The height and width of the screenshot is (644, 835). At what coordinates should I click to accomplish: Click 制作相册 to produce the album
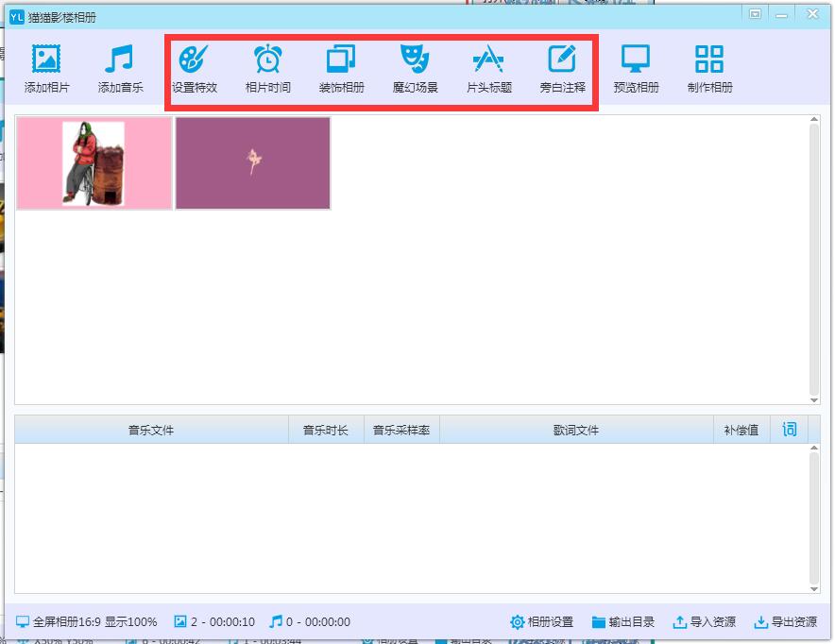(709, 60)
